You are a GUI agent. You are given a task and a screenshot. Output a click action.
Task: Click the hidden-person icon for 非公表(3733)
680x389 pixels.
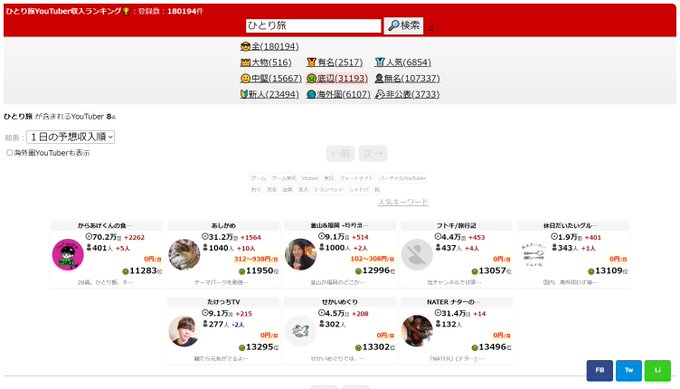pos(380,94)
